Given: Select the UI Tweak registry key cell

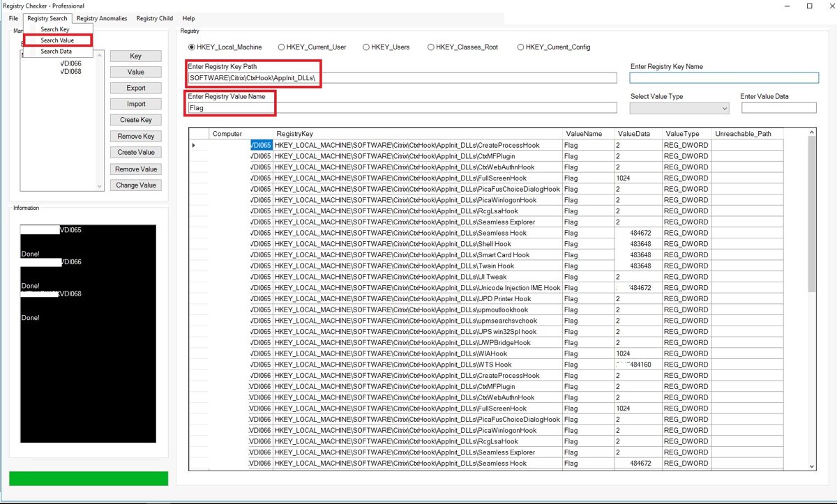Looking at the screenshot, I should click(x=418, y=277).
